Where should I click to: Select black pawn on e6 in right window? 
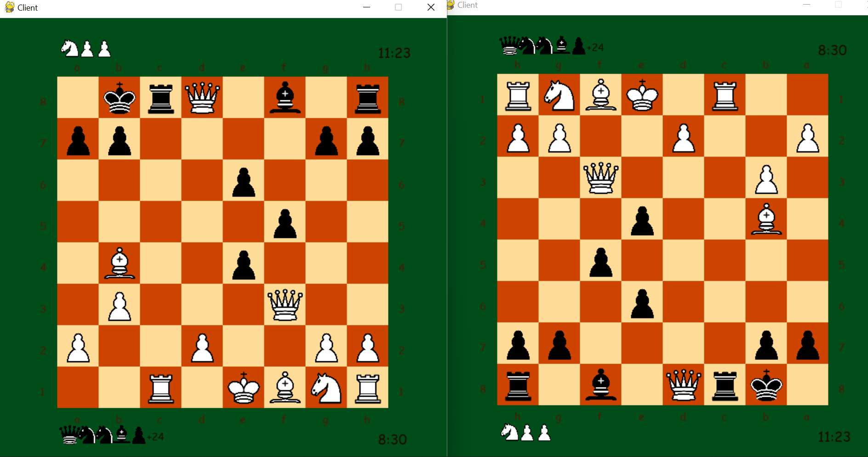(x=642, y=304)
